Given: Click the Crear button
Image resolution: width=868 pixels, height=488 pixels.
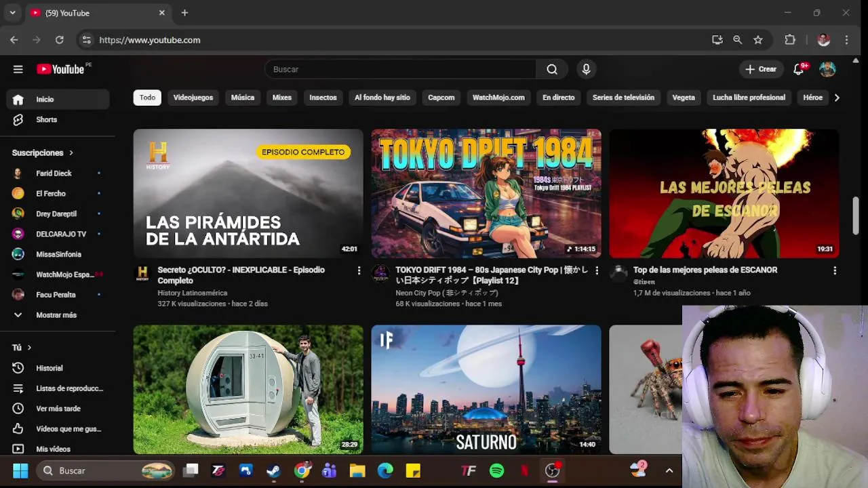Looking at the screenshot, I should pyautogui.click(x=760, y=69).
